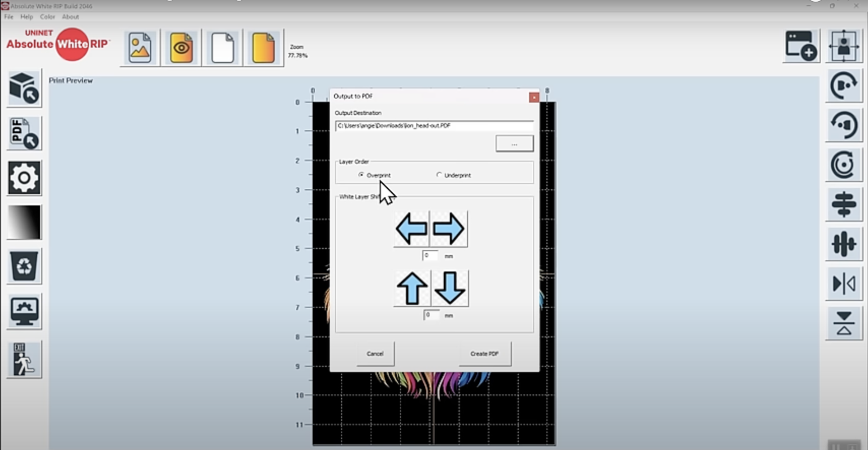Edit the Output Destination path field
Viewport: 868px width, 450px height.
pyautogui.click(x=433, y=126)
